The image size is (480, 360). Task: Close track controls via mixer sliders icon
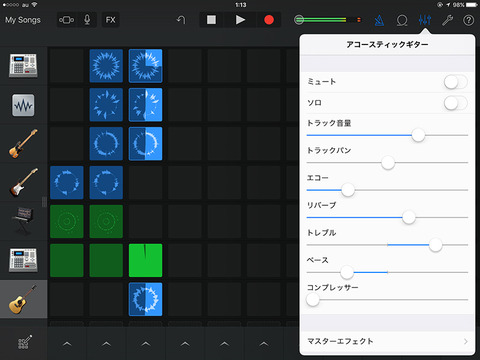click(425, 20)
